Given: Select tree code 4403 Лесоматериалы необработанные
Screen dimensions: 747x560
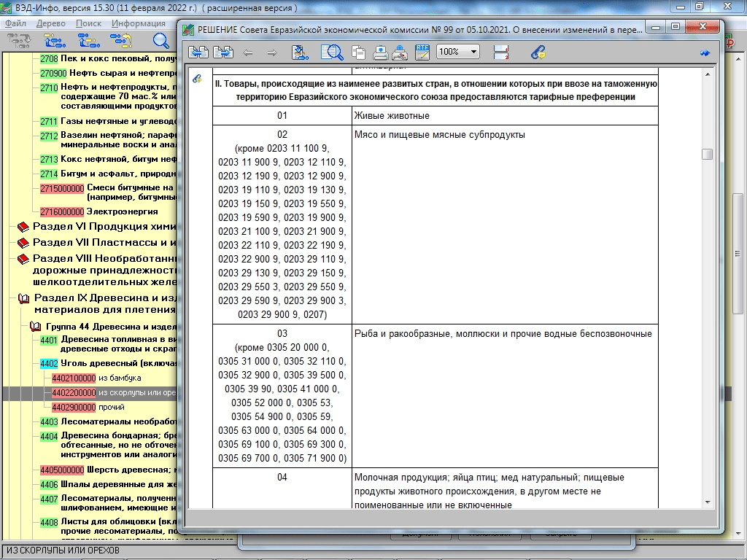Looking at the screenshot, I should coord(49,422).
